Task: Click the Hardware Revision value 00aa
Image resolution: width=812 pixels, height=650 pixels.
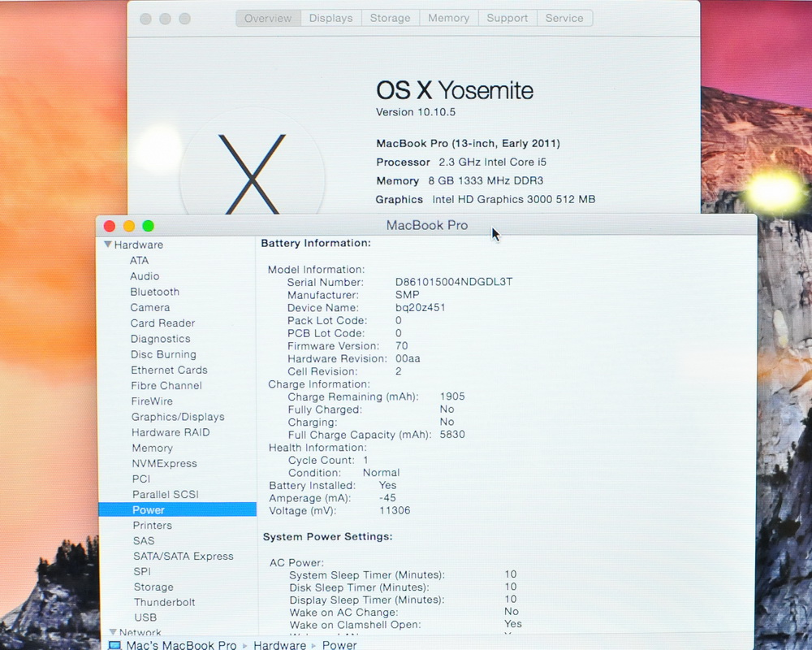Action: (408, 358)
